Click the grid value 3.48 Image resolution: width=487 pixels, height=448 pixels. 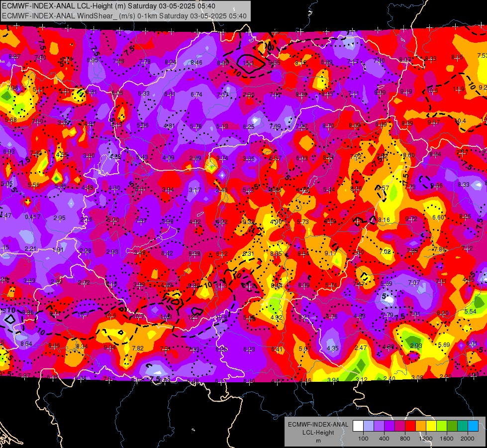click(x=139, y=253)
